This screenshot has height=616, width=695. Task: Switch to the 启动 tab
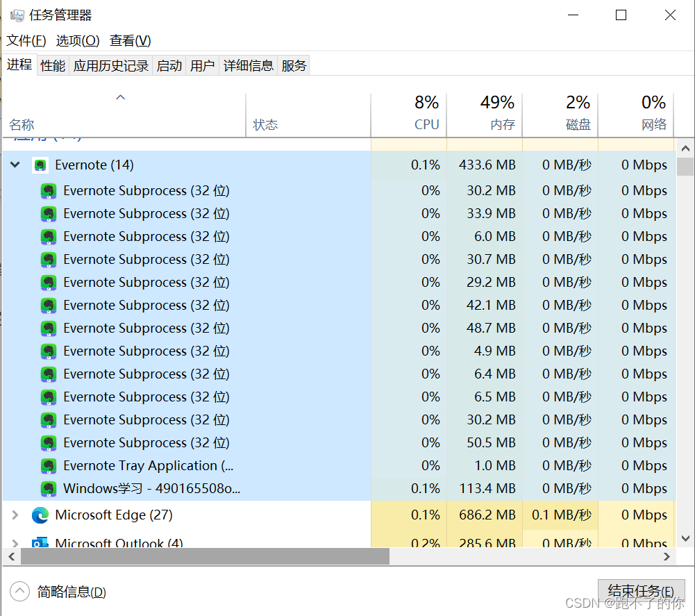(x=169, y=66)
